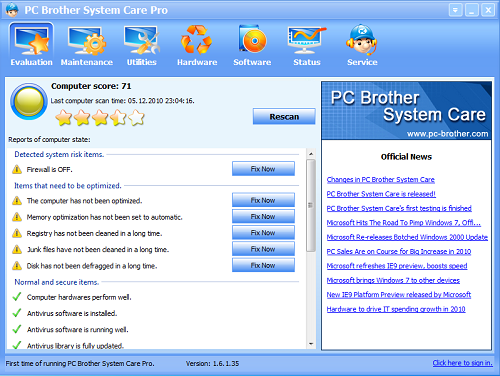Open Microsoft Hits The Road news link

(x=404, y=222)
